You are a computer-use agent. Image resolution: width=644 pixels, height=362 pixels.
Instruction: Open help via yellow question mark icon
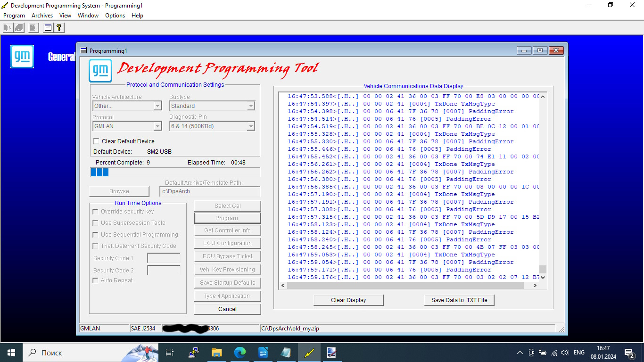pyautogui.click(x=59, y=28)
